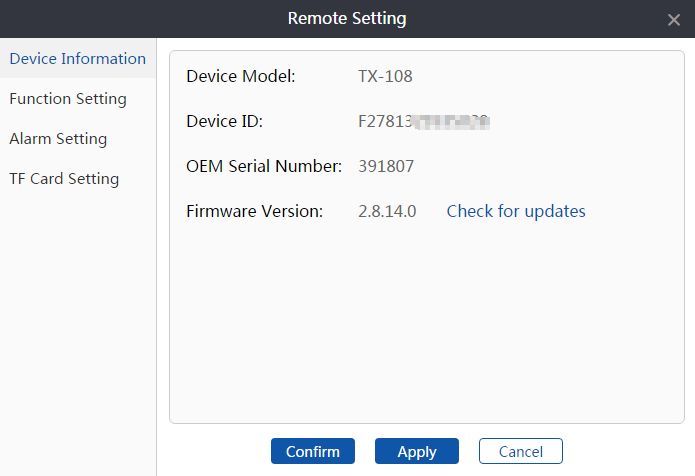This screenshot has width=695, height=476.
Task: Select firmware version value 2.8.14.0
Action: coord(387,211)
